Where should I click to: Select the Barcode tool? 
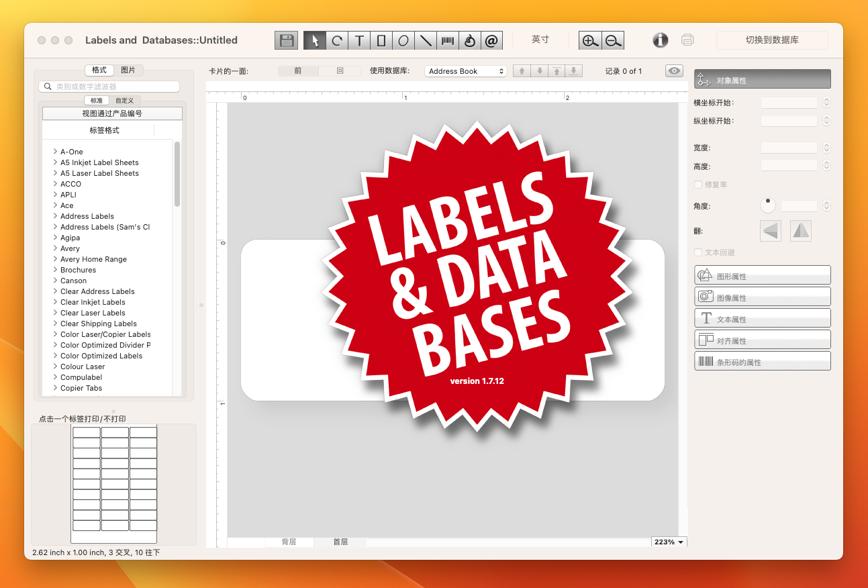(447, 40)
